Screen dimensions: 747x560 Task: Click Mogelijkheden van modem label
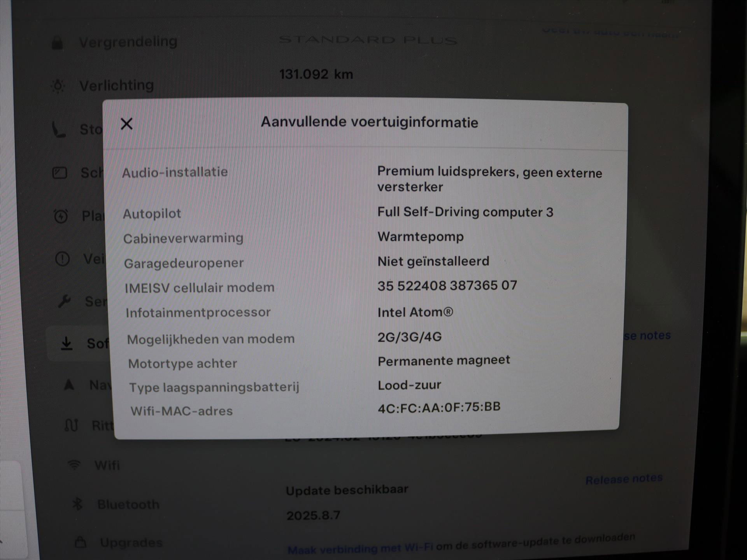point(210,339)
